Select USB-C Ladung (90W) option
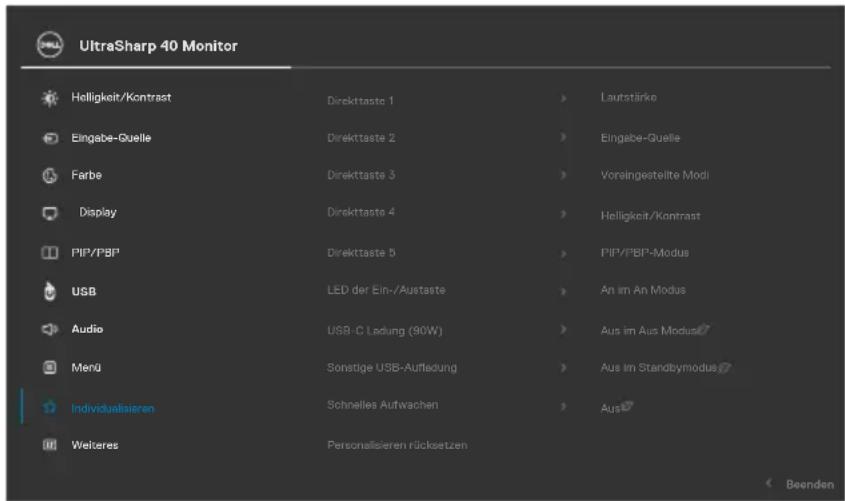The width and height of the screenshot is (845, 501). point(384,330)
